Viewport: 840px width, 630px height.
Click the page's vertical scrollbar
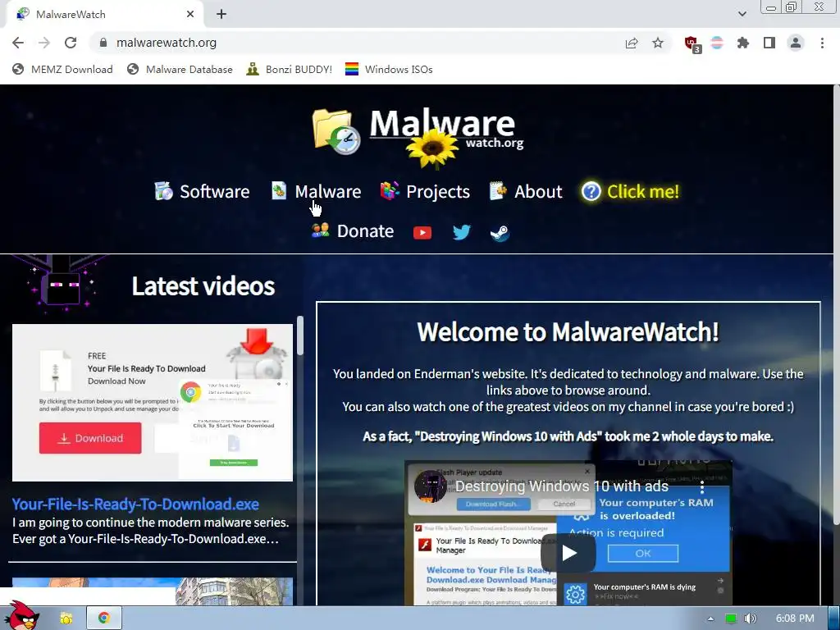(836, 305)
